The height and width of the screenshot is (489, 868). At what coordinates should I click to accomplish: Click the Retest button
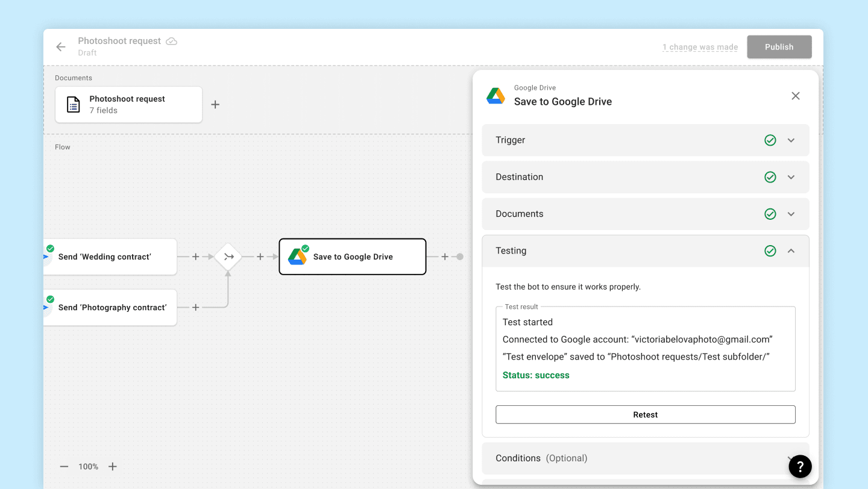[x=646, y=415]
